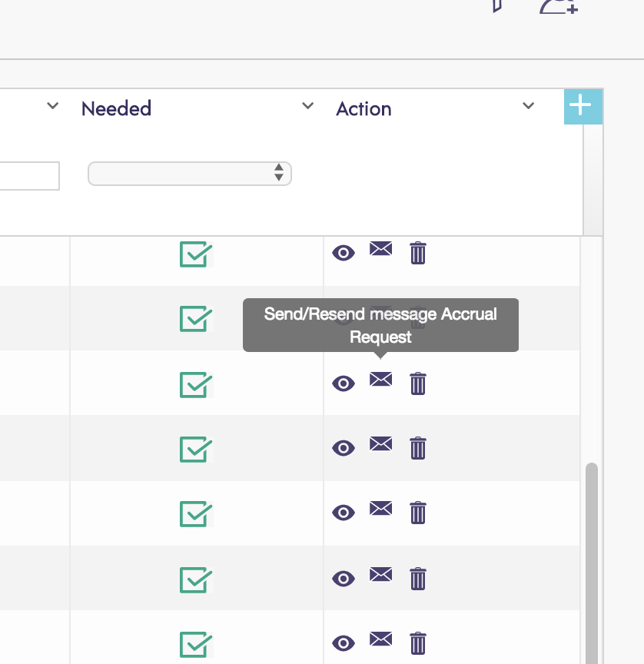Open the Needed column chevron menu

[x=307, y=106]
